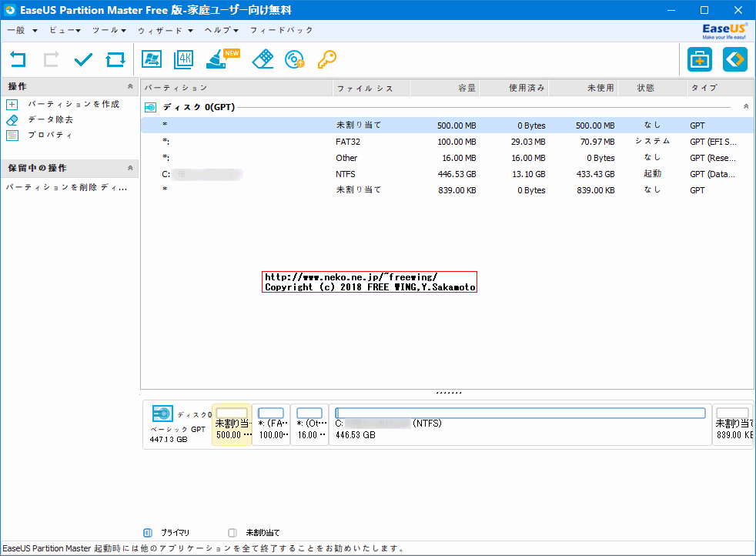The width and height of the screenshot is (756, 556).
Task: Select the yellow key upgrade icon
Action: click(x=327, y=59)
